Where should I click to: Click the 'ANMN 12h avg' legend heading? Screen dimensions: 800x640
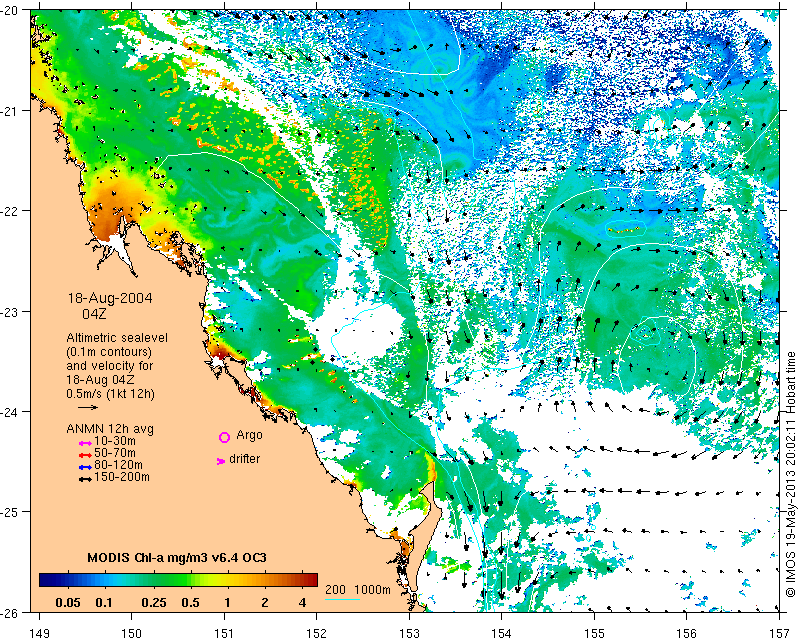click(110, 429)
